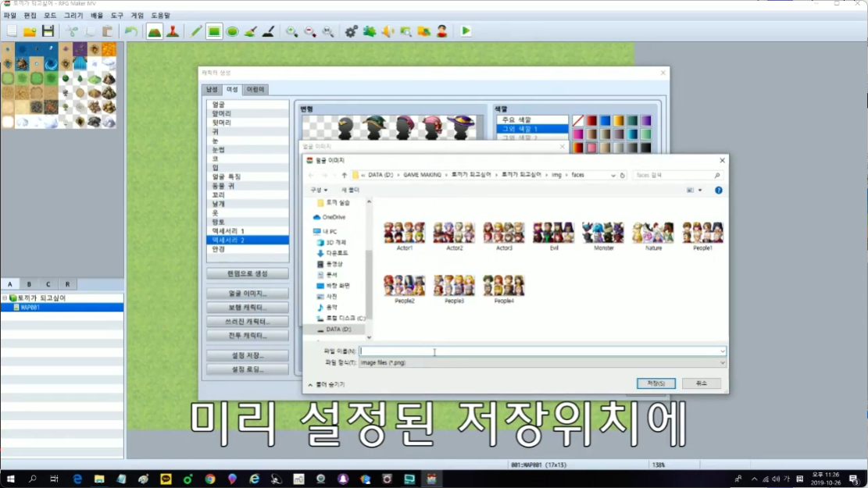Click the refresh icon beside the address path
The height and width of the screenshot is (488, 868).
[622, 175]
